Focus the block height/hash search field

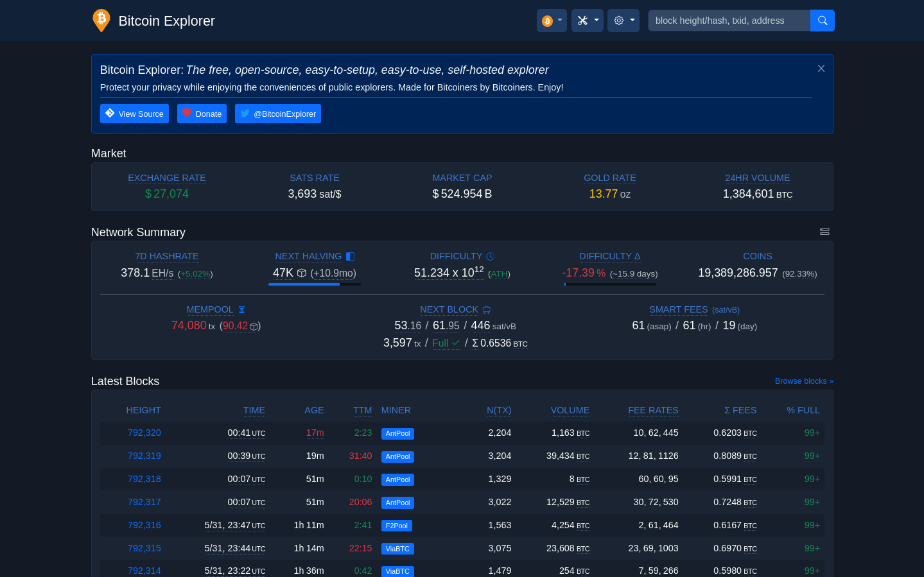click(x=729, y=21)
